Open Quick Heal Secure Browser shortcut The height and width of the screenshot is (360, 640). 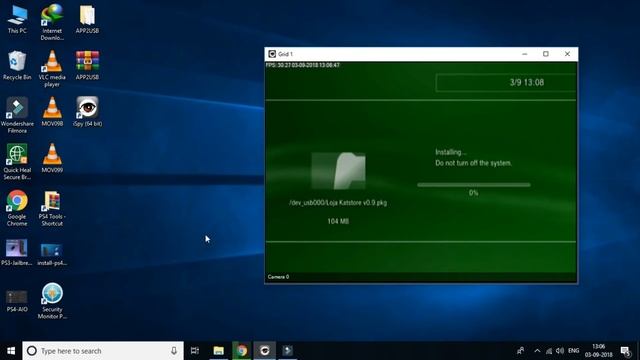click(17, 162)
